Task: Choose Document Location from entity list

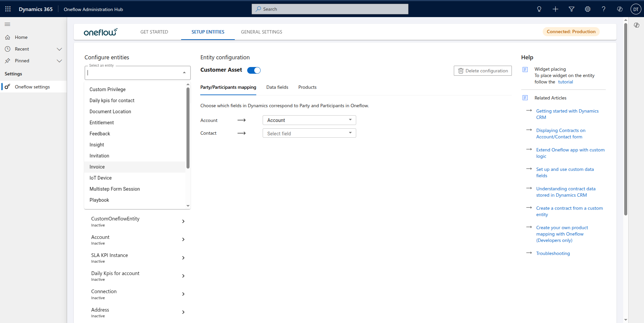Action: [x=135, y=112]
